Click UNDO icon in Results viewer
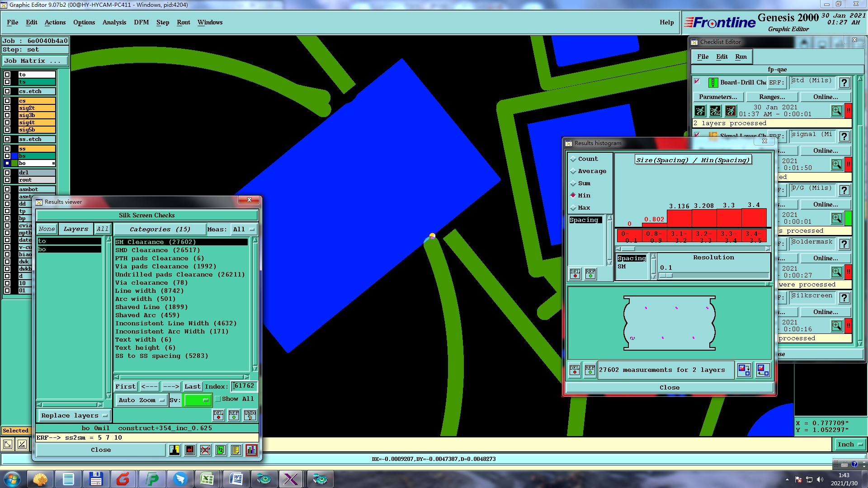 click(250, 415)
